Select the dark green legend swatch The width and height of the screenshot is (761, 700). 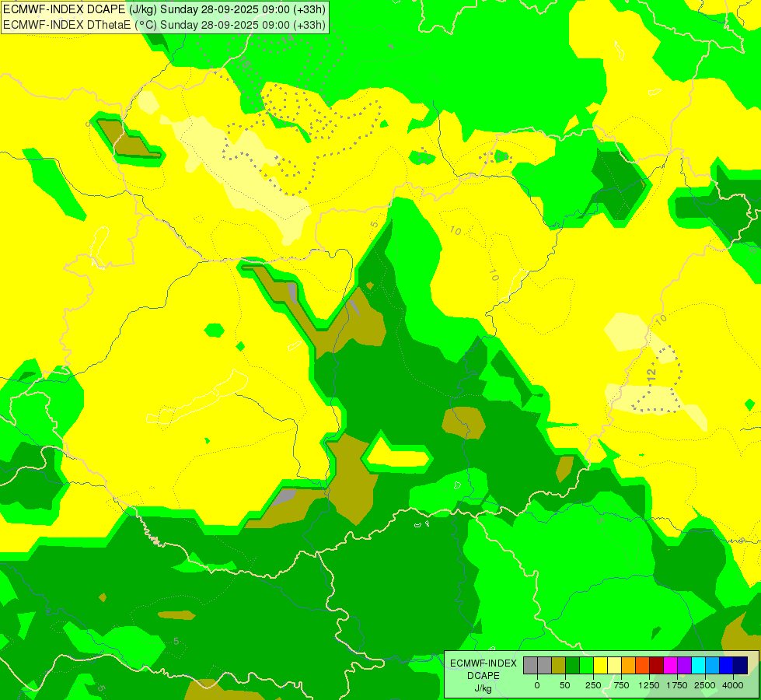pyautogui.click(x=572, y=666)
